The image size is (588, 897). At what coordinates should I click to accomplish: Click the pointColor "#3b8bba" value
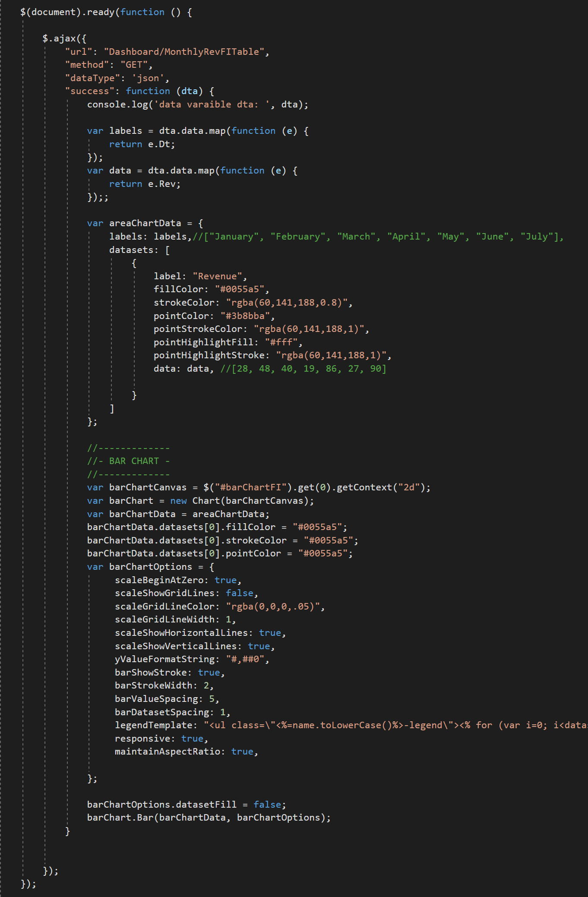pyautogui.click(x=245, y=316)
